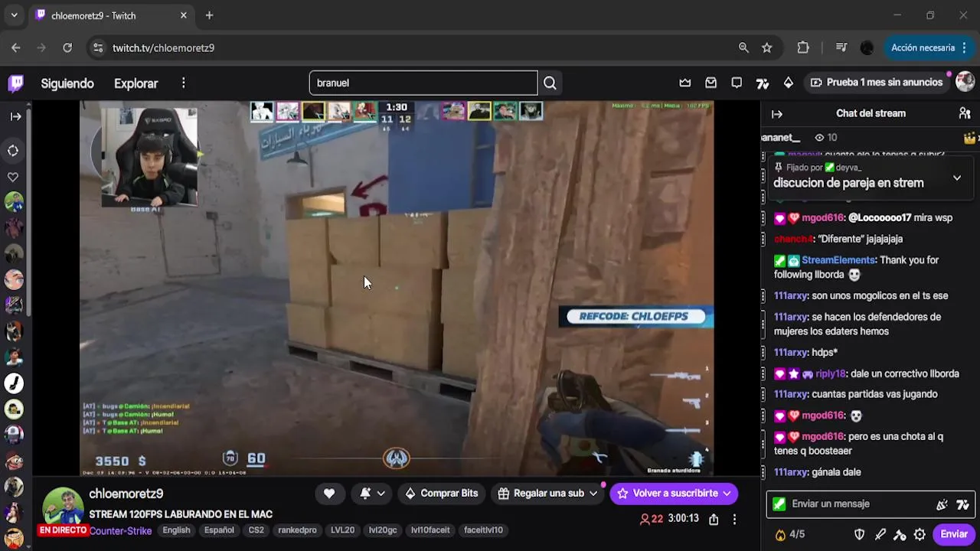980x551 pixels.
Task: Reload the page
Action: (67, 47)
